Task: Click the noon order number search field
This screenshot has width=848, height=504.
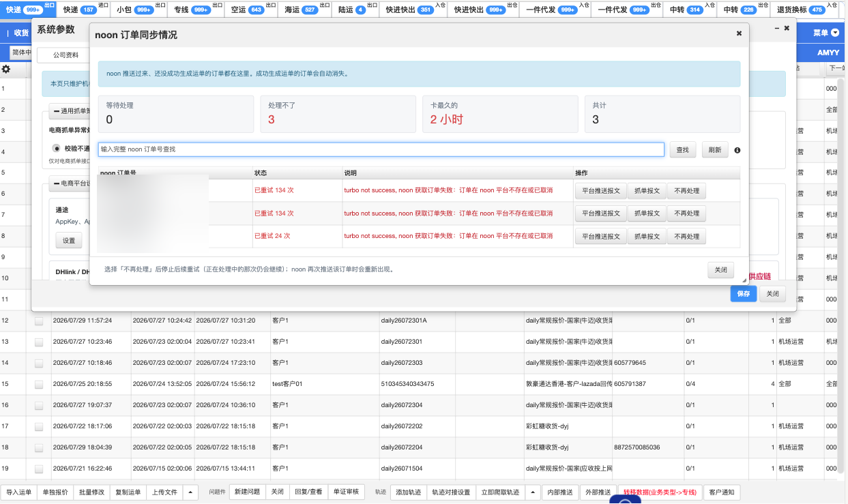Action: [x=381, y=149]
